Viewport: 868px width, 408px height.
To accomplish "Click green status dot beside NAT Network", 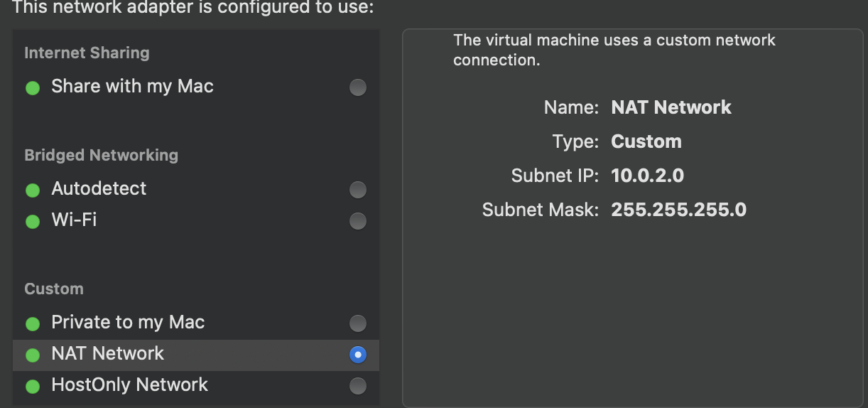I will 33,355.
